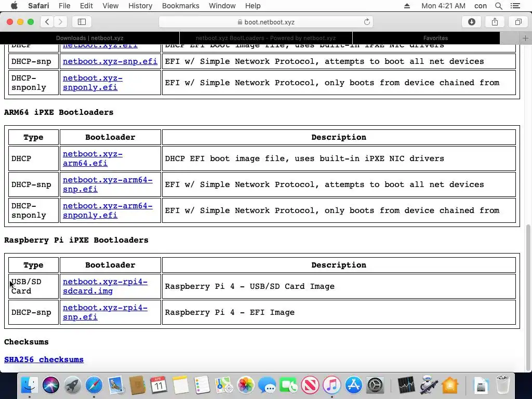Viewport: 532px width, 399px height.
Task: Open Maps from the Dock
Action: [224, 385]
